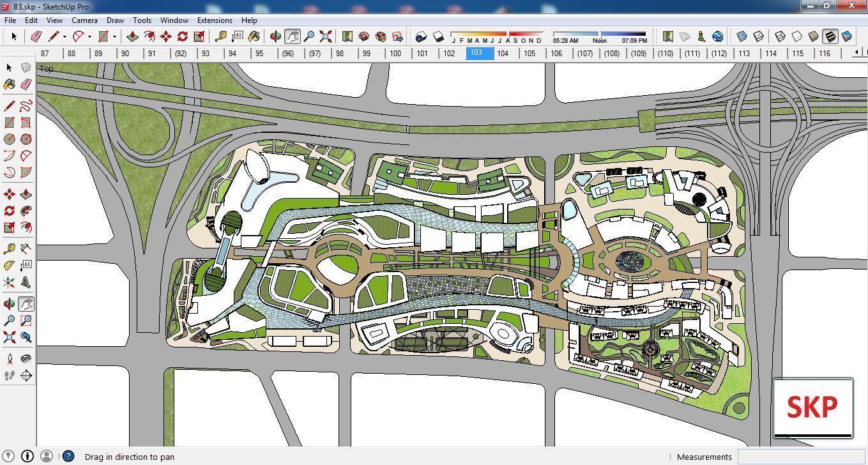Select Pie tool in left toolbar

click(x=26, y=172)
